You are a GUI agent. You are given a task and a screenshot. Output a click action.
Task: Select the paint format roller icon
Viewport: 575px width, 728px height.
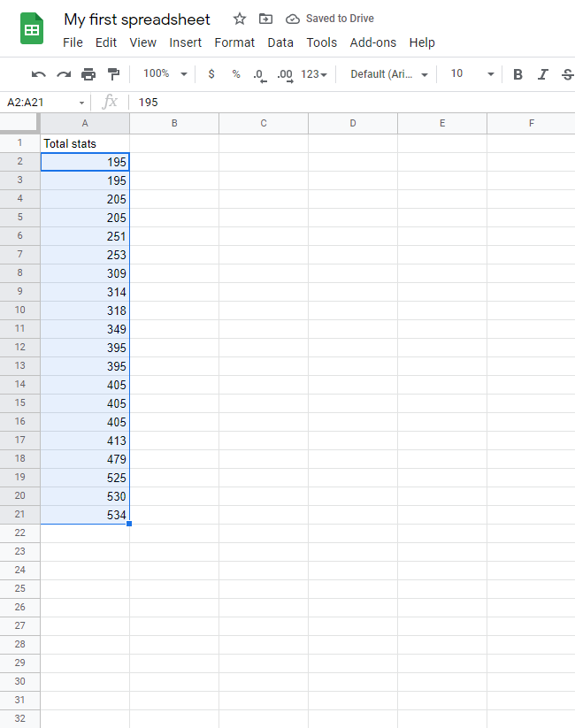[x=113, y=74]
